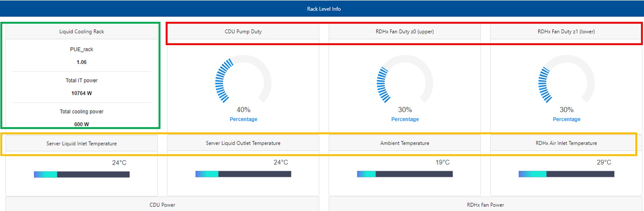Click the RDHx Fan Duty z0 (upper) header
The height and width of the screenshot is (211, 644).
(405, 32)
